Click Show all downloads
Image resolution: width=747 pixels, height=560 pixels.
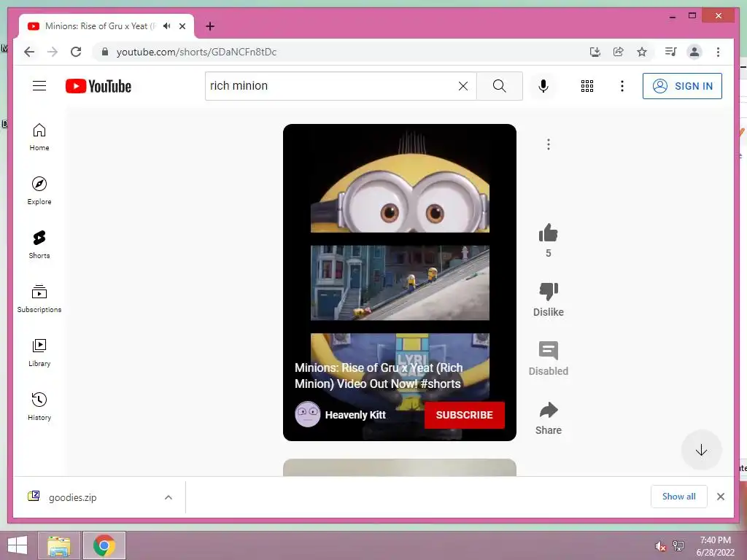point(679,497)
